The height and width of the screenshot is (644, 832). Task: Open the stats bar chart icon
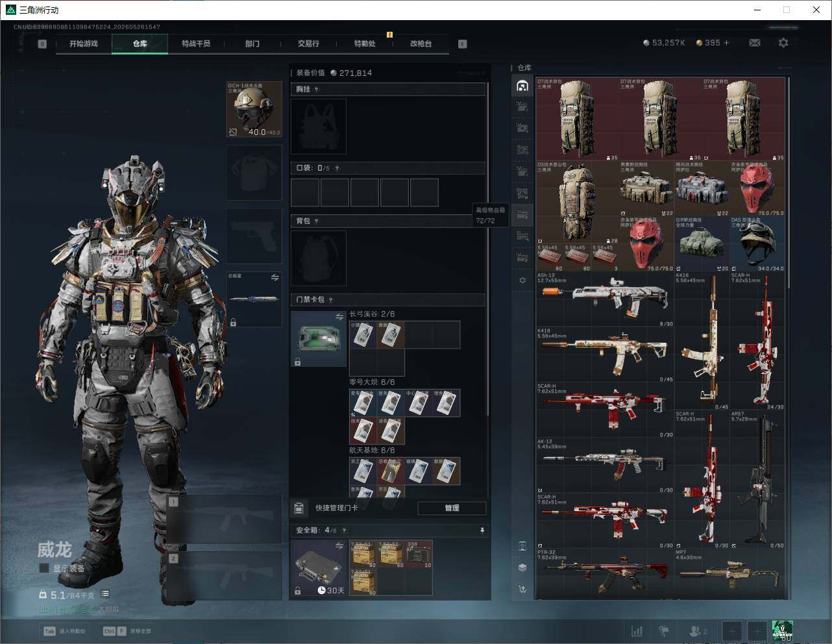point(637,630)
